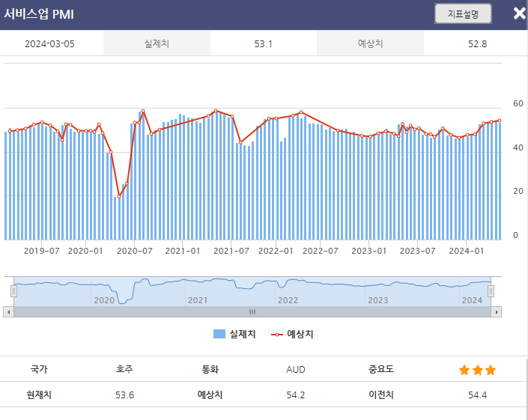This screenshot has height=420, width=528.
Task: Click the 2020-01 axis label
Action: tap(85, 251)
